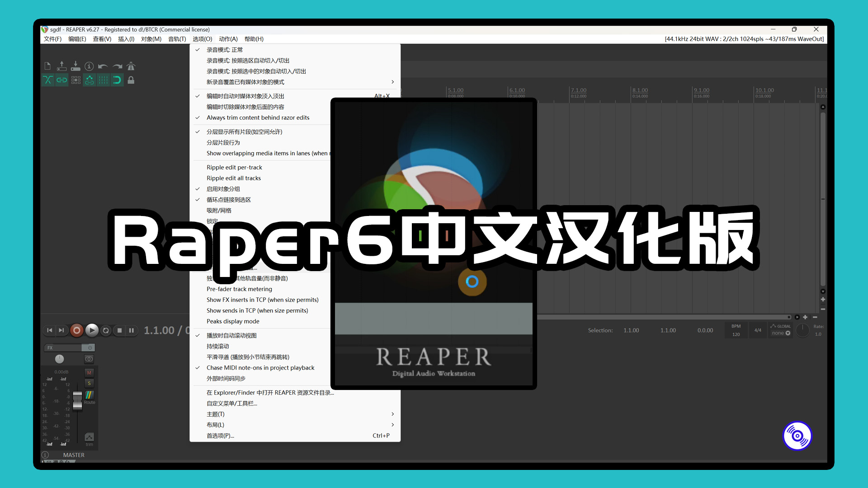Click 在 Explorer/Finder 中打开 REAPER 资源文件目录
The image size is (868, 488).
coord(272,392)
